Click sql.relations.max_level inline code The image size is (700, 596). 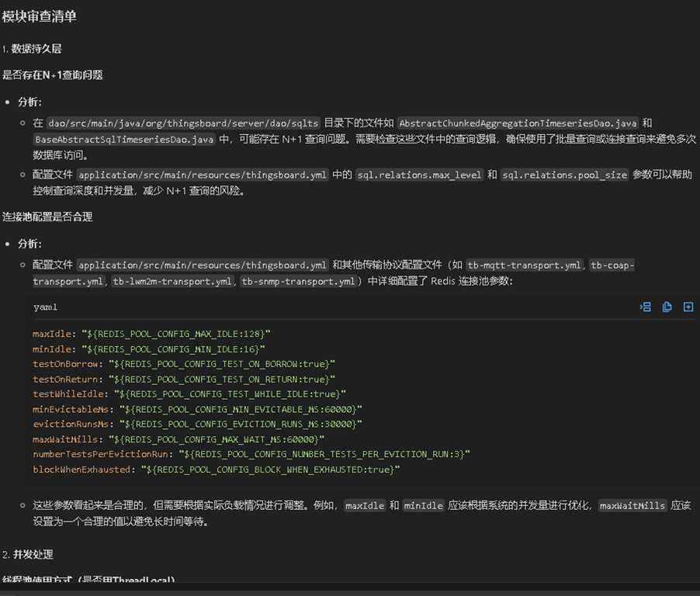(x=420, y=175)
